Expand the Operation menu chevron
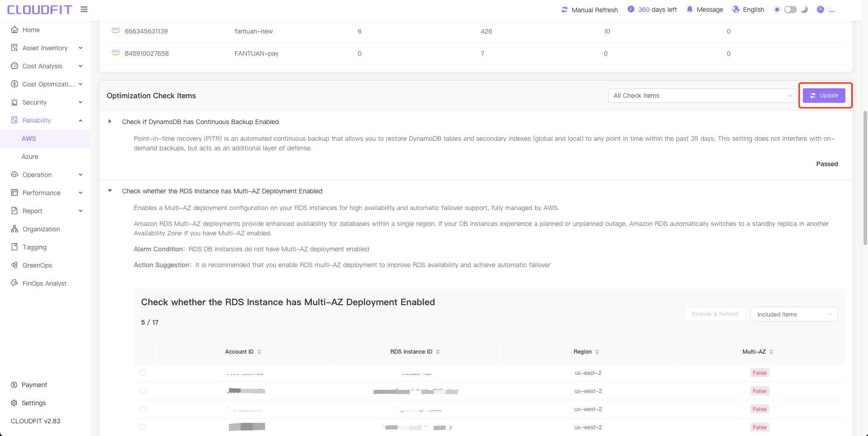This screenshot has height=436, width=868. (x=81, y=175)
